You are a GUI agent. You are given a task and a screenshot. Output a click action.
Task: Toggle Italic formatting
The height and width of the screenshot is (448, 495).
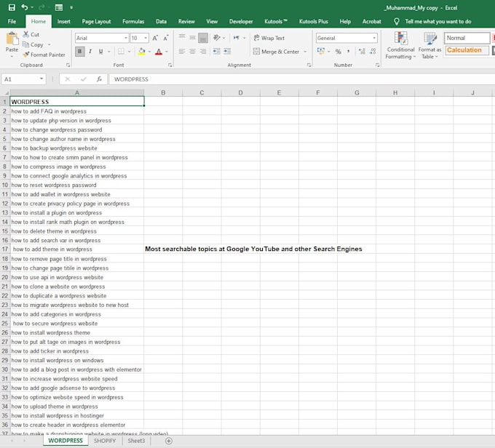coord(91,52)
